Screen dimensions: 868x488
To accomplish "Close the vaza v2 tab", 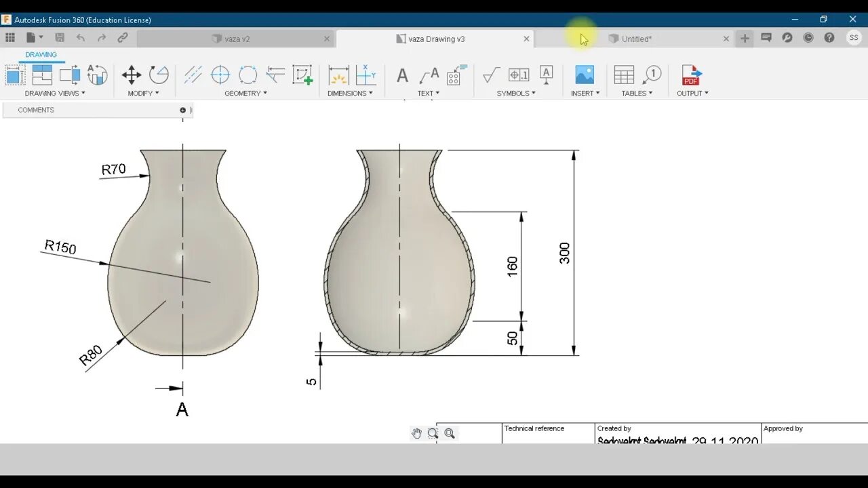I will 327,39.
